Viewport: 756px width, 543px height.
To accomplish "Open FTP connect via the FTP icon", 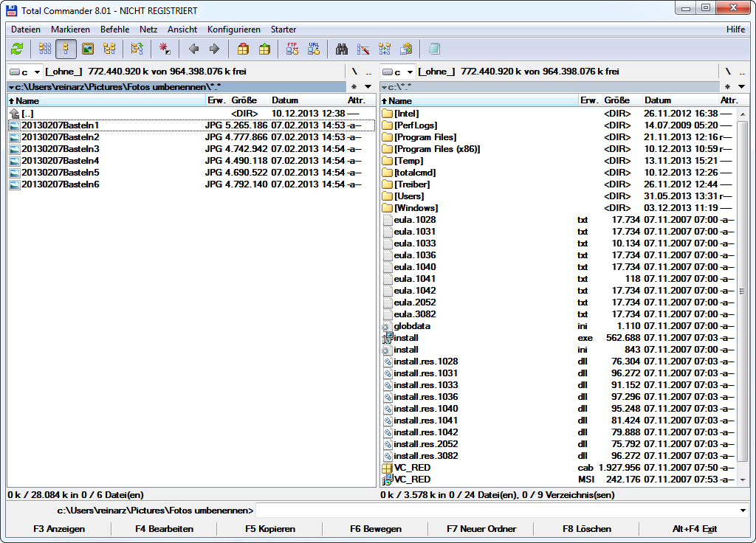I will 292,49.
